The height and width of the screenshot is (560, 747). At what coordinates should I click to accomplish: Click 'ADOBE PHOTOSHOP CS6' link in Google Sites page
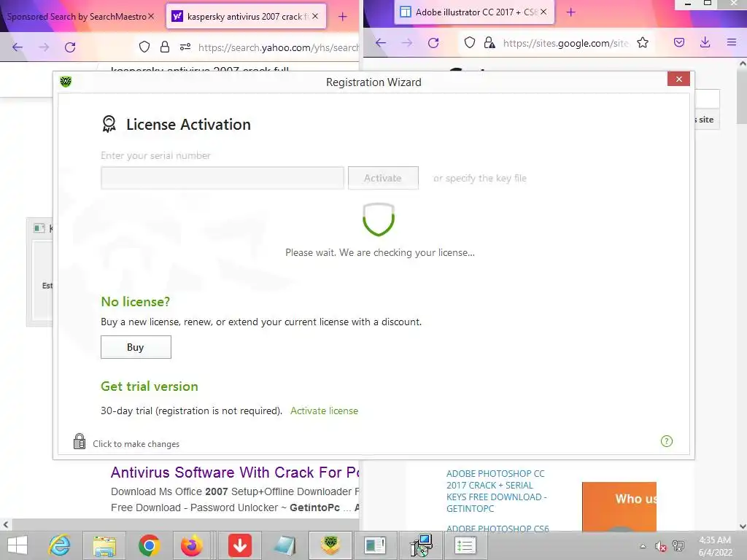coord(498,528)
